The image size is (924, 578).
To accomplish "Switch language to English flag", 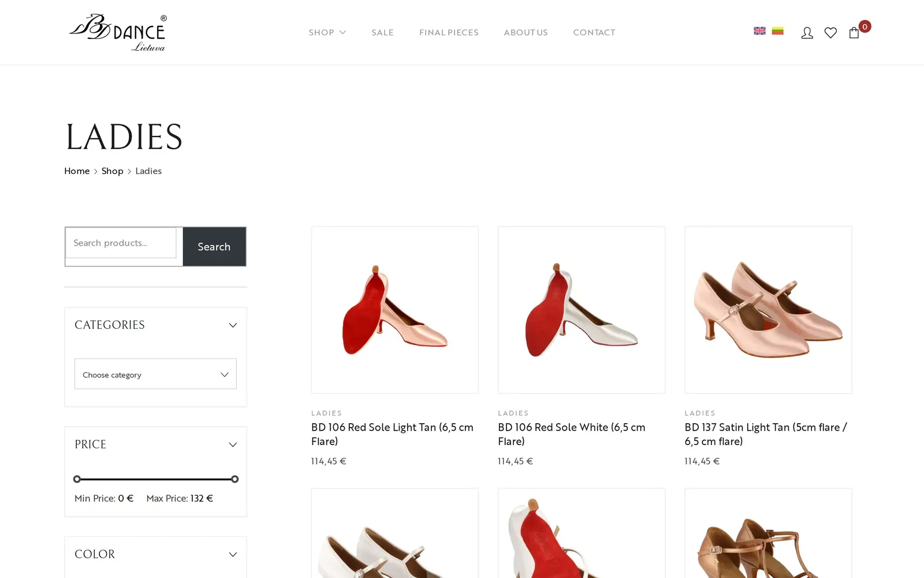I will click(759, 31).
